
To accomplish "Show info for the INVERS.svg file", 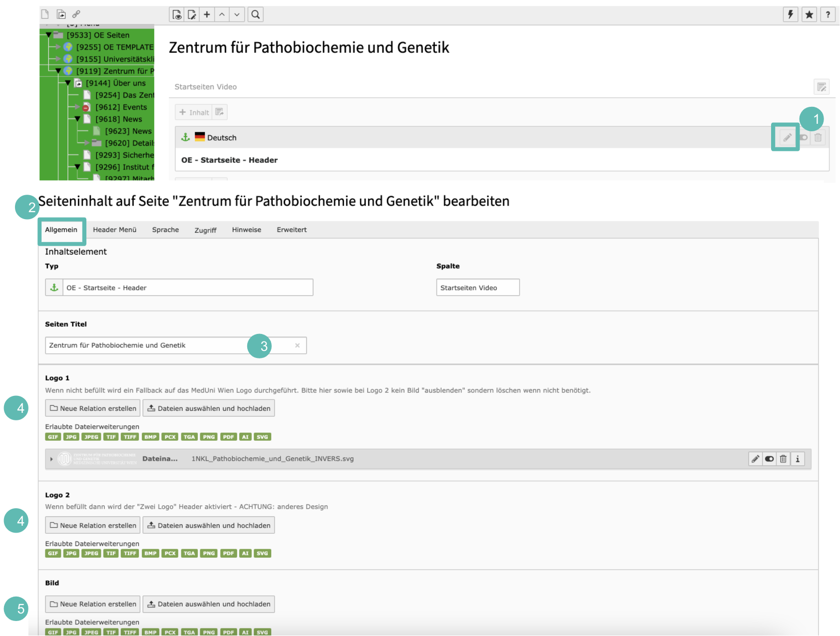I will tap(798, 459).
